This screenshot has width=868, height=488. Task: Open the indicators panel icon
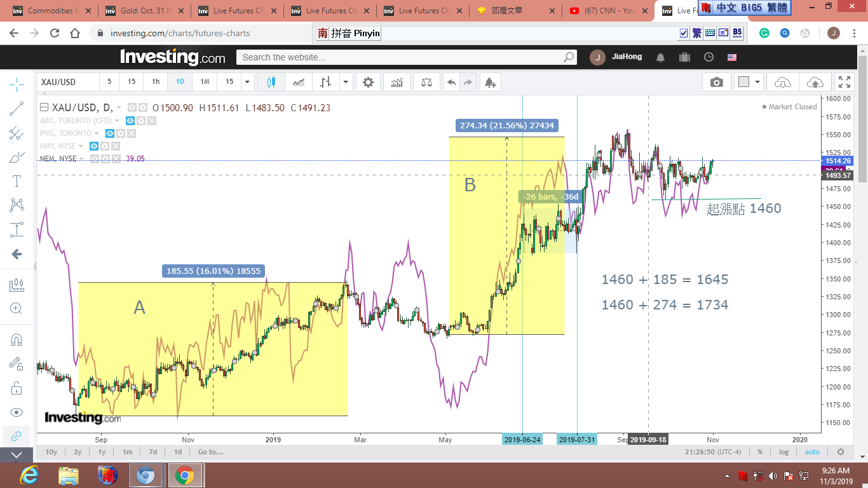coord(397,82)
